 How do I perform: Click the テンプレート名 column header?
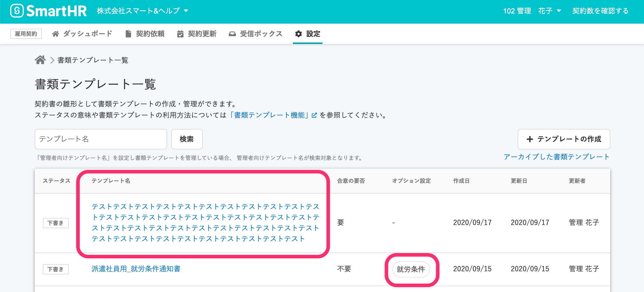pos(111,181)
